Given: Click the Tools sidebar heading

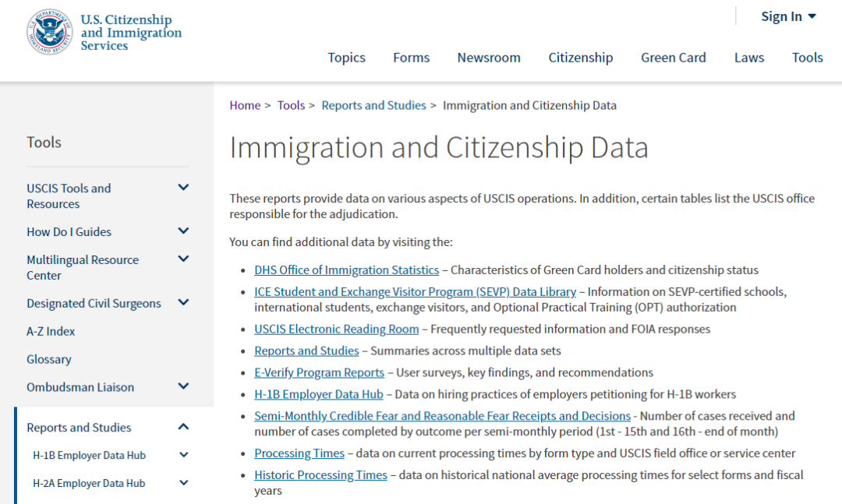Looking at the screenshot, I should [44, 143].
